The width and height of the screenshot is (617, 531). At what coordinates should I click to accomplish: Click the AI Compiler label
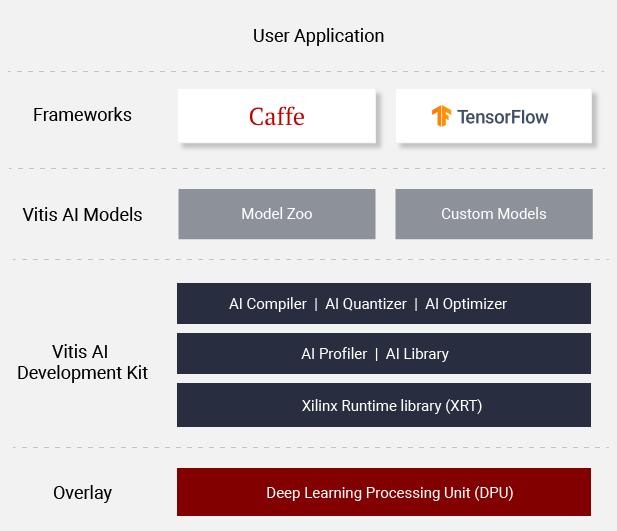point(267,304)
